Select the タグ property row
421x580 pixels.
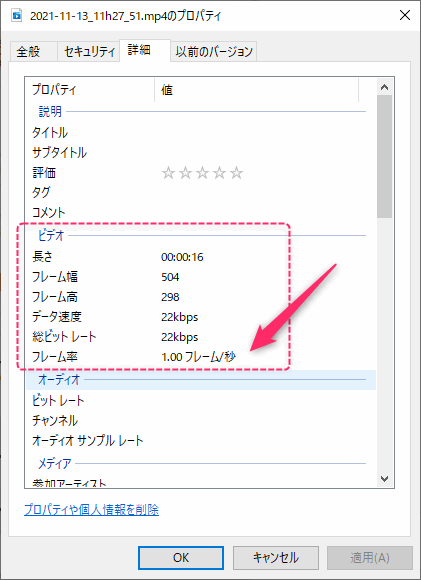pyautogui.click(x=201, y=192)
